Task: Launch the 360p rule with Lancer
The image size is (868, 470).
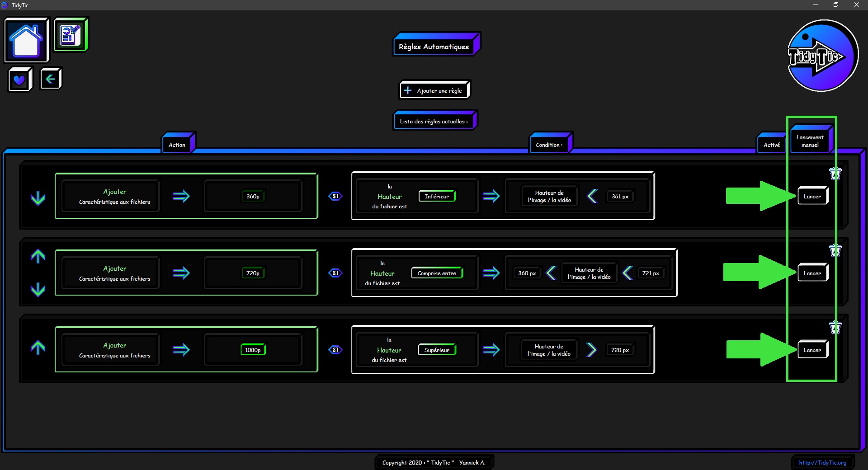Action: click(x=812, y=196)
